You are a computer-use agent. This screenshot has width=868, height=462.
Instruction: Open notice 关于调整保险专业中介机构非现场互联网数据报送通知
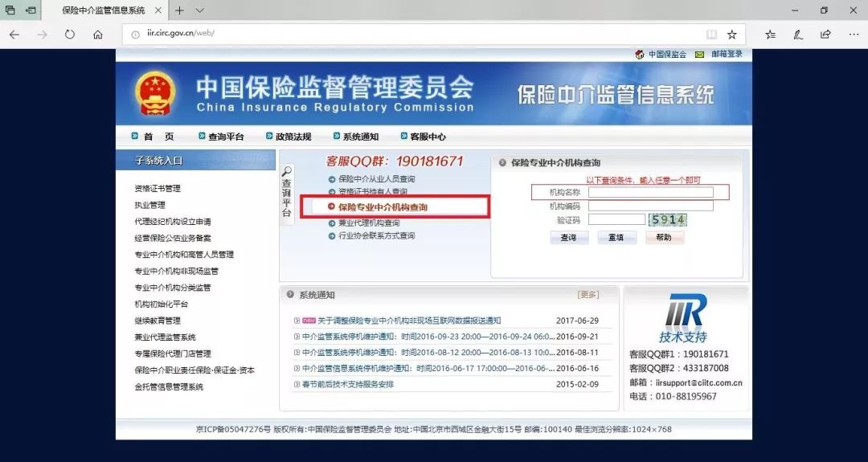pyautogui.click(x=409, y=321)
